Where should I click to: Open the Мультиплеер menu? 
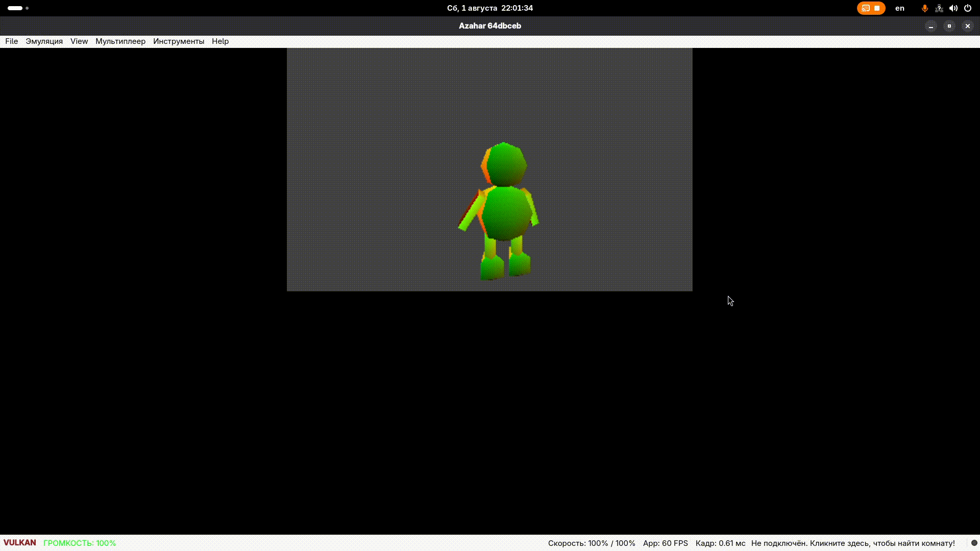(x=120, y=41)
